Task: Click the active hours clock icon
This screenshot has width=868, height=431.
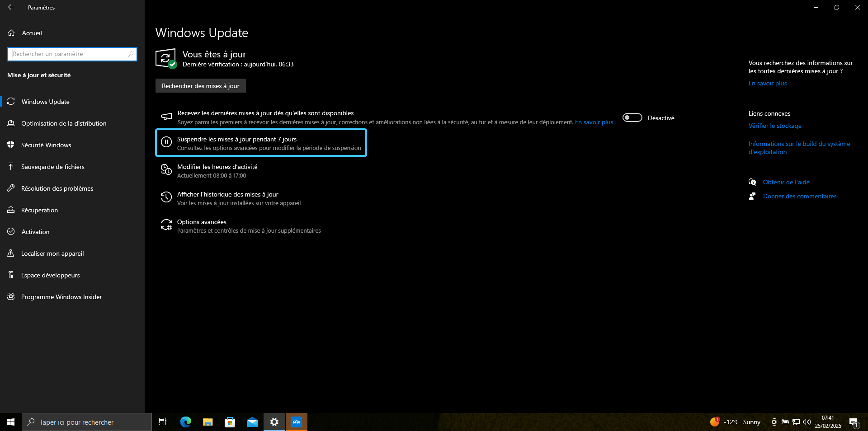Action: (166, 170)
